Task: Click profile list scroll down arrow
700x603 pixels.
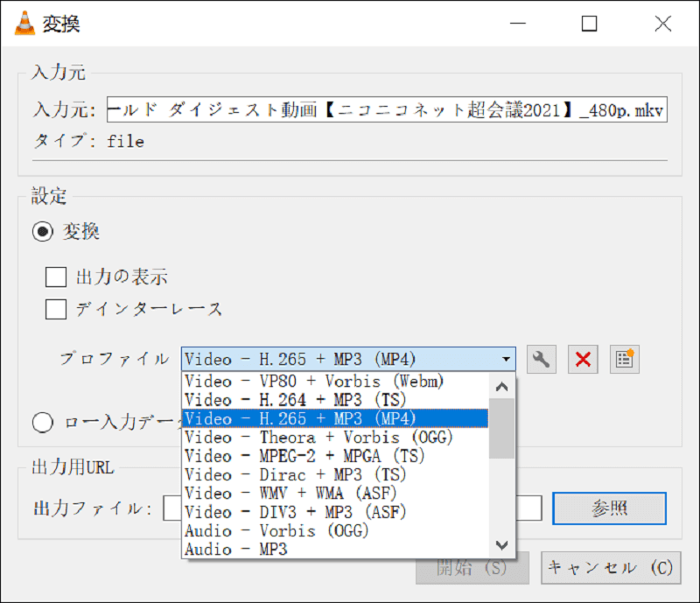Action: [x=501, y=545]
